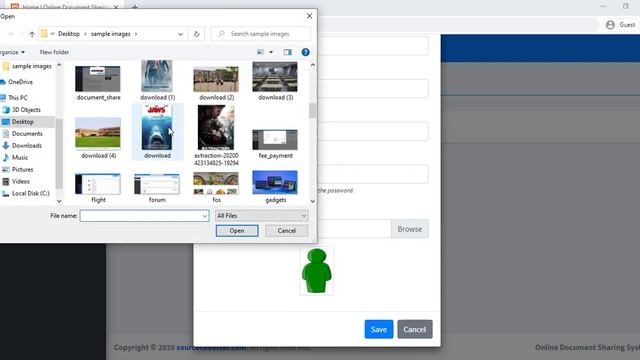Open the Help icon in file dialog
The image size is (640, 360).
pos(305,52)
